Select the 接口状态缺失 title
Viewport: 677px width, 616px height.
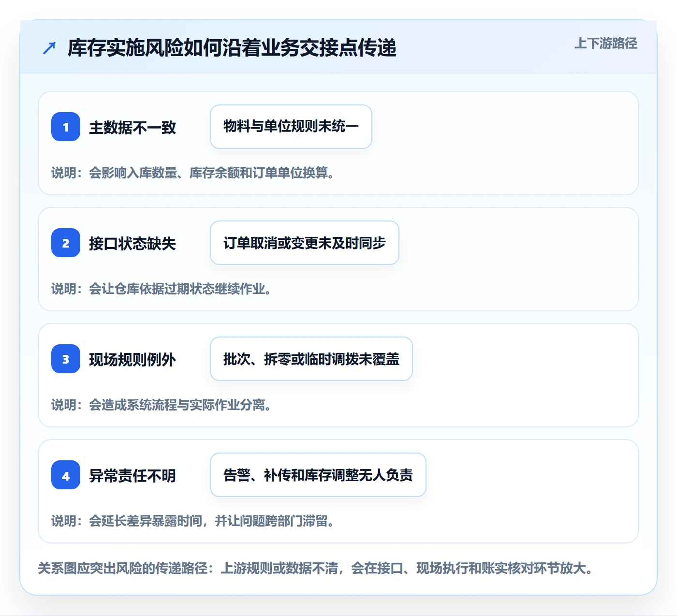tap(132, 244)
